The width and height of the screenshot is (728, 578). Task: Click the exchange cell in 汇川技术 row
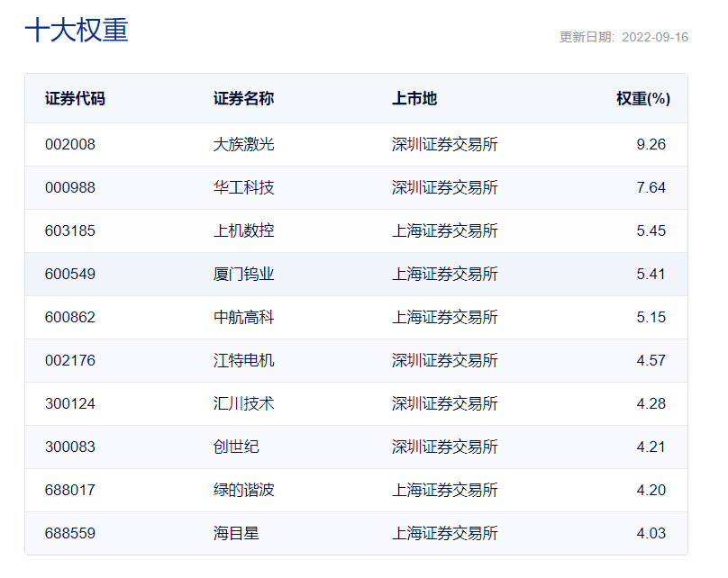(x=445, y=403)
